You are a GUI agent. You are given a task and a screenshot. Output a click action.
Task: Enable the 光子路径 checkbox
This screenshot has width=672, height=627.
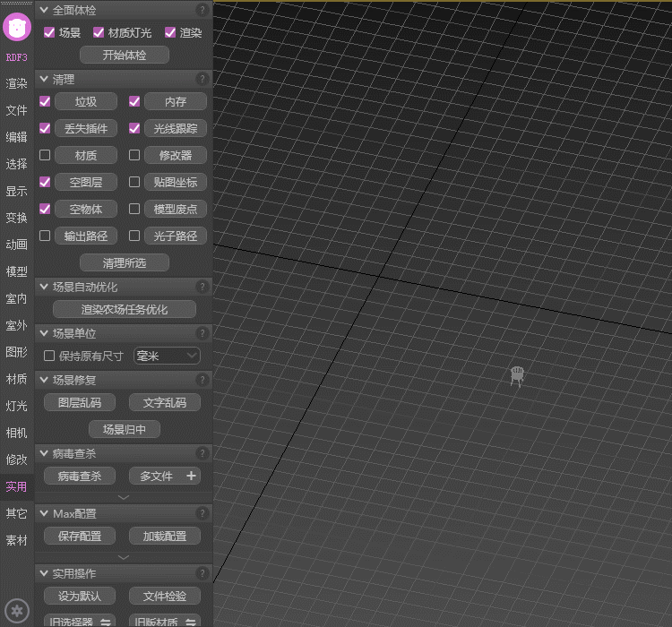point(134,236)
